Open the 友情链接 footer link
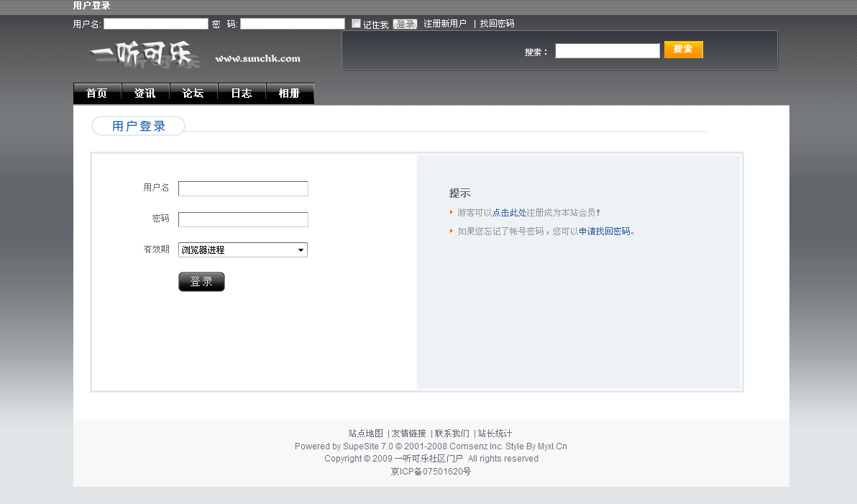 tap(409, 434)
